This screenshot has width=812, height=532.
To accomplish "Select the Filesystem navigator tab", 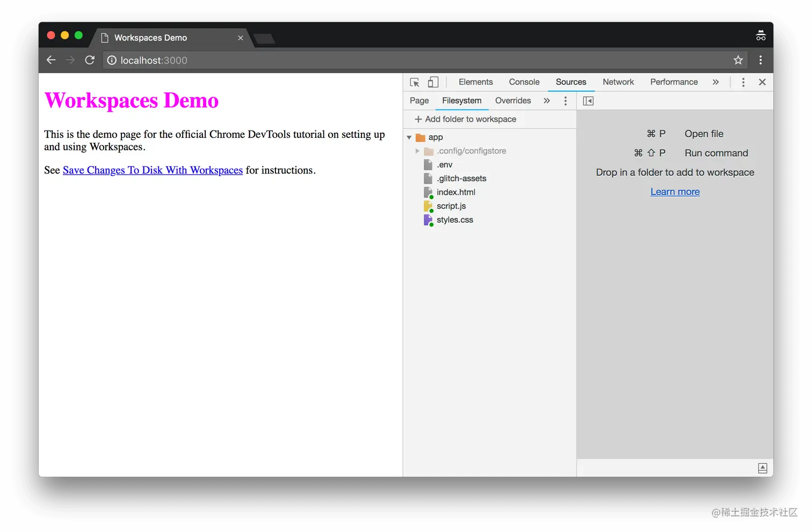I will pyautogui.click(x=462, y=101).
